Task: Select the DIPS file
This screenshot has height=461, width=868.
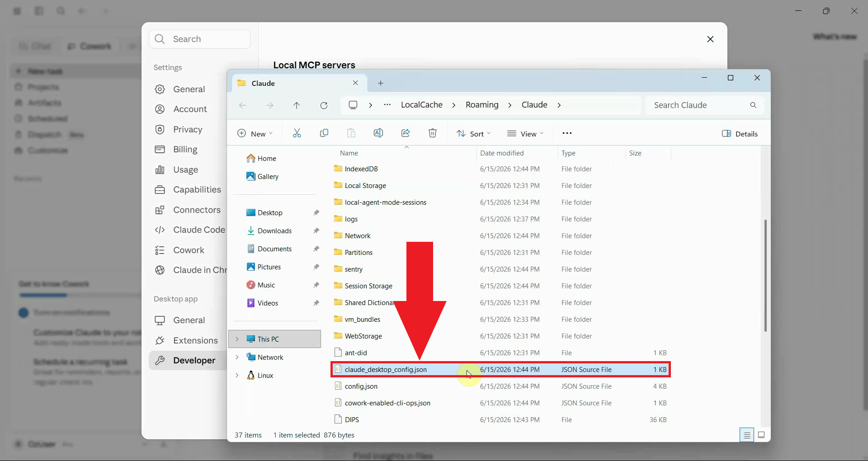Action: coord(500,419)
